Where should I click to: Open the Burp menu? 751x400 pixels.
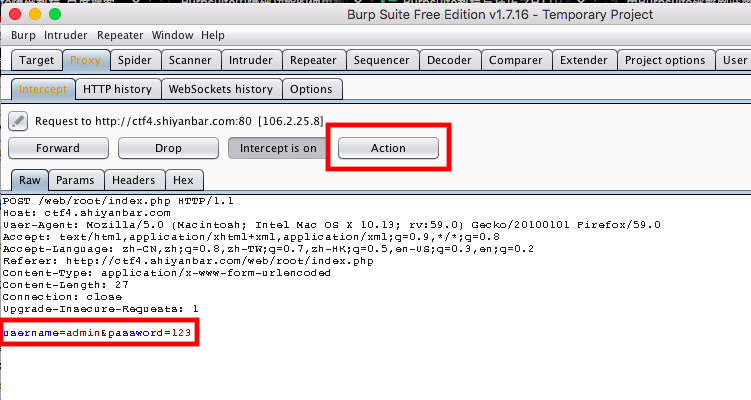tap(23, 35)
